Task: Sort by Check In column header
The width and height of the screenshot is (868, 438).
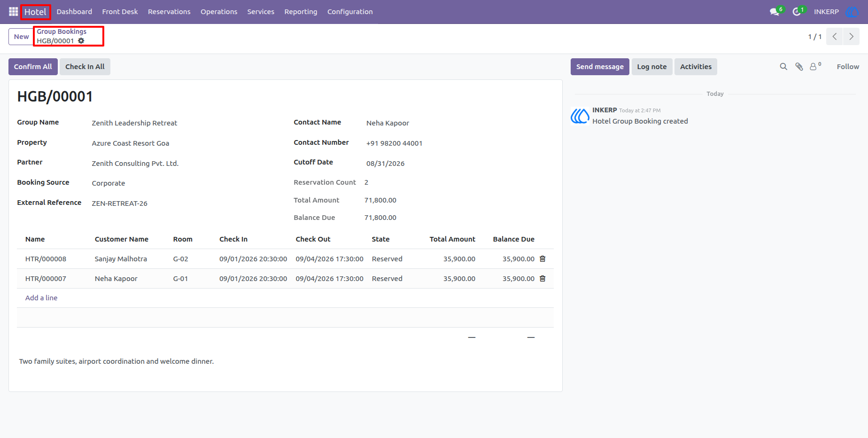Action: [233, 239]
